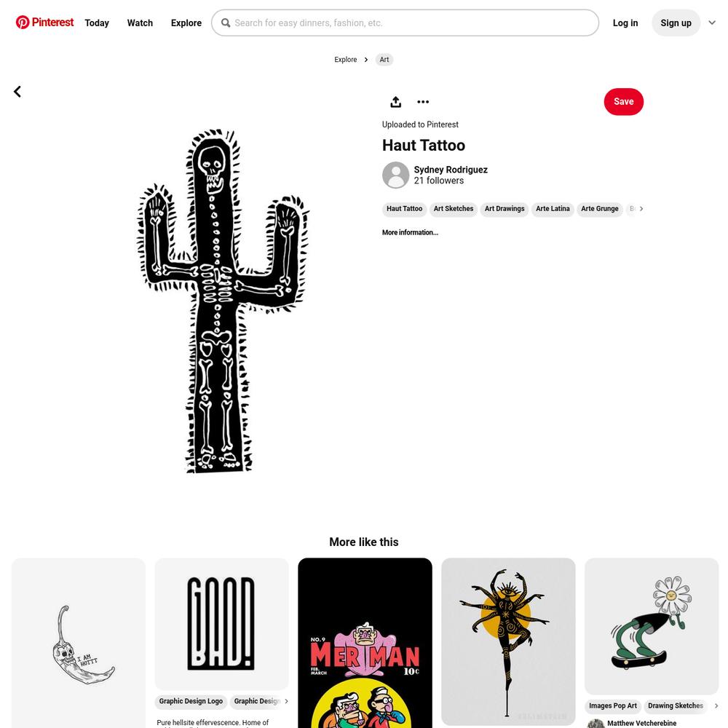Viewport: 728px width, 728px height.
Task: Focus the search input field
Action: pos(405,23)
